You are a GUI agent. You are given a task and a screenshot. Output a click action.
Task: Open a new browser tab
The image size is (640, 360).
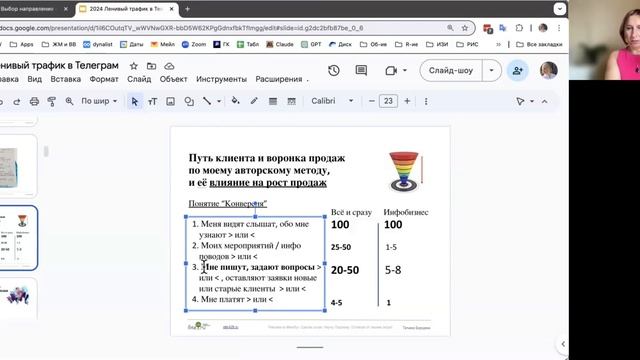tap(187, 9)
